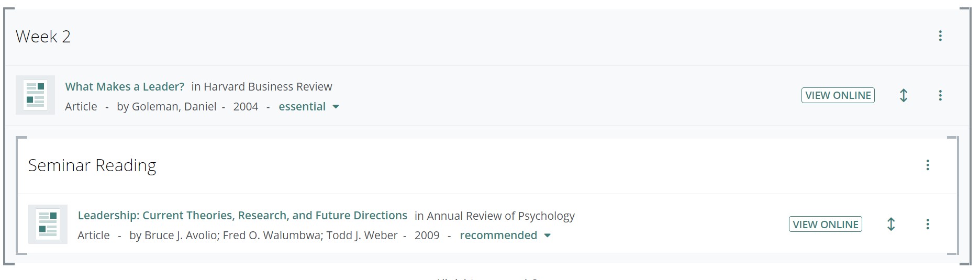Open the "Leadership: Current Theories, Research, and Future Directions" link

tap(242, 216)
